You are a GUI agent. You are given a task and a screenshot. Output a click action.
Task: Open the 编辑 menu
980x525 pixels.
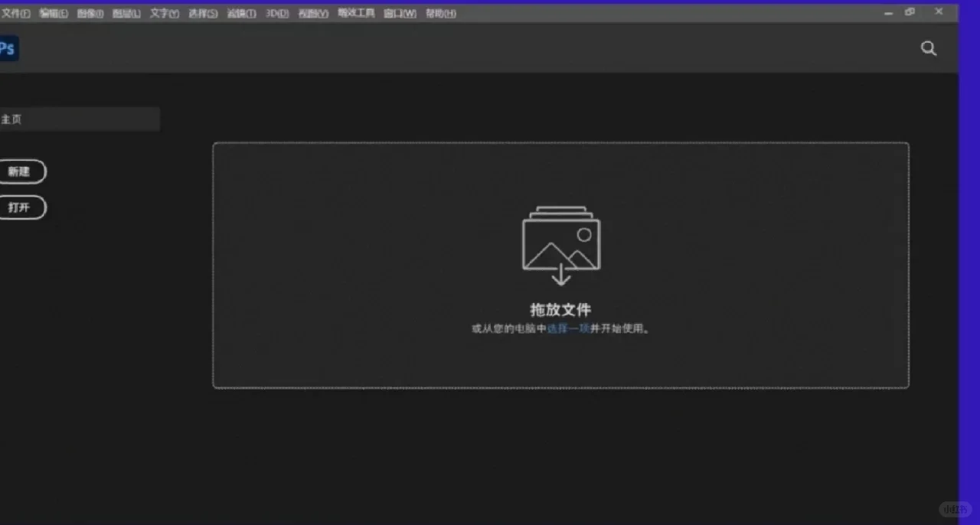[54, 13]
